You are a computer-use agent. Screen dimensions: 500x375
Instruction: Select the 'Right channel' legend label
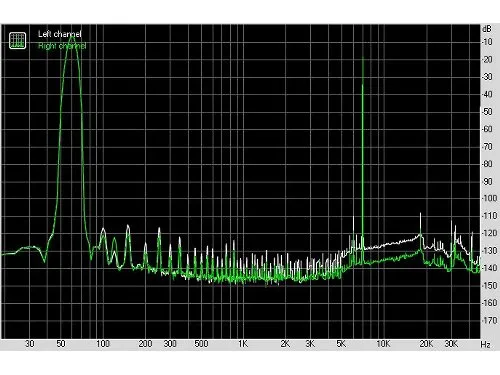[62, 46]
